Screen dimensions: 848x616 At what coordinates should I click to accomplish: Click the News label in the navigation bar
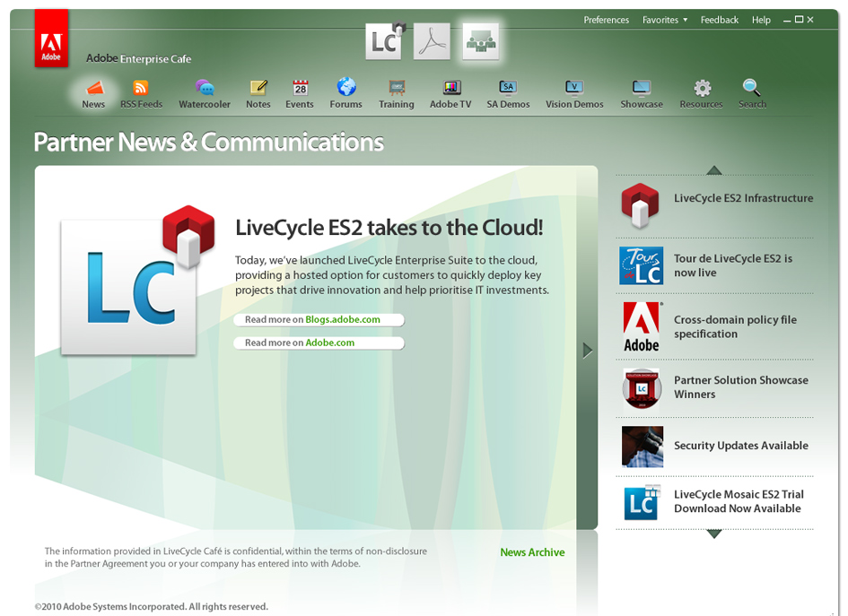pyautogui.click(x=93, y=104)
